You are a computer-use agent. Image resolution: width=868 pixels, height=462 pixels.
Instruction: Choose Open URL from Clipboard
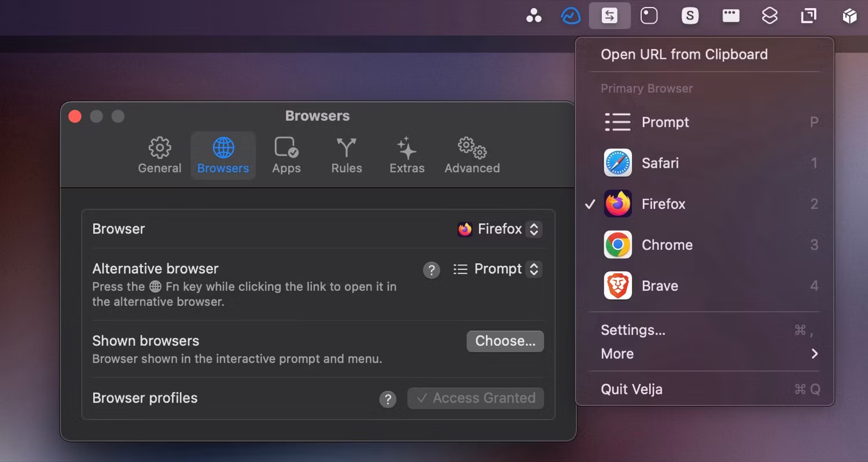tap(684, 54)
